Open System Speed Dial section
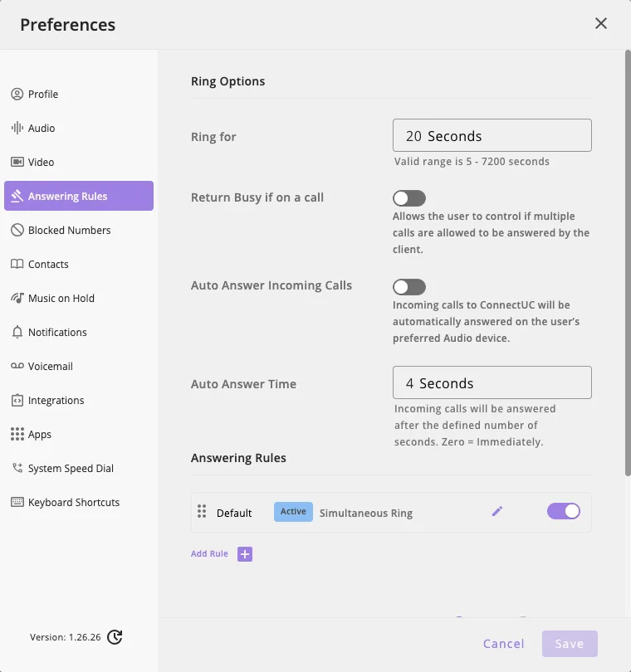Viewport: 631px width, 672px height. coord(79,468)
